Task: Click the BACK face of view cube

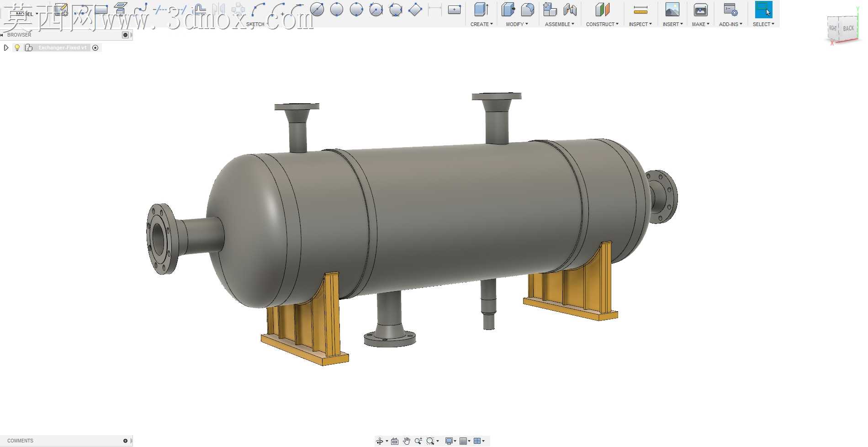Action: click(x=848, y=28)
